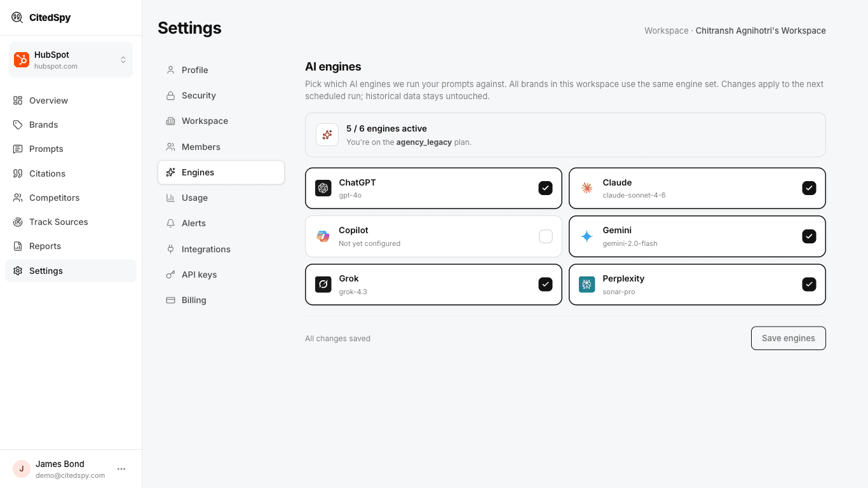Click the Settings gear icon in sidebar
The height and width of the screenshot is (488, 868).
tap(18, 271)
